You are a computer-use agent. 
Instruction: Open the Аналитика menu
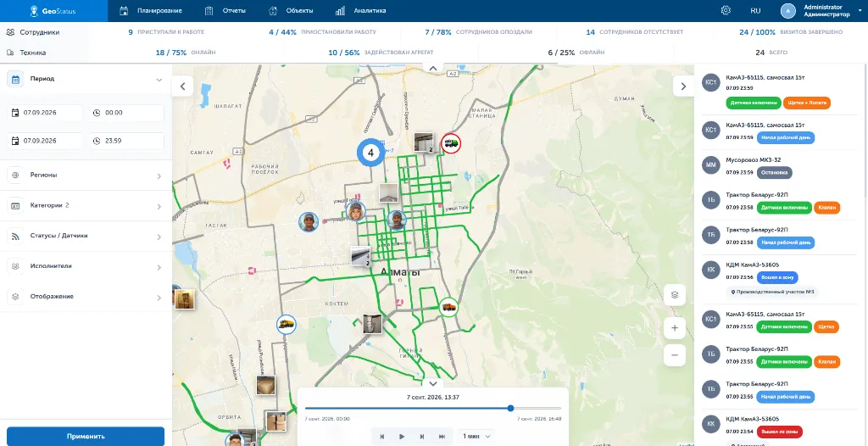tap(361, 10)
